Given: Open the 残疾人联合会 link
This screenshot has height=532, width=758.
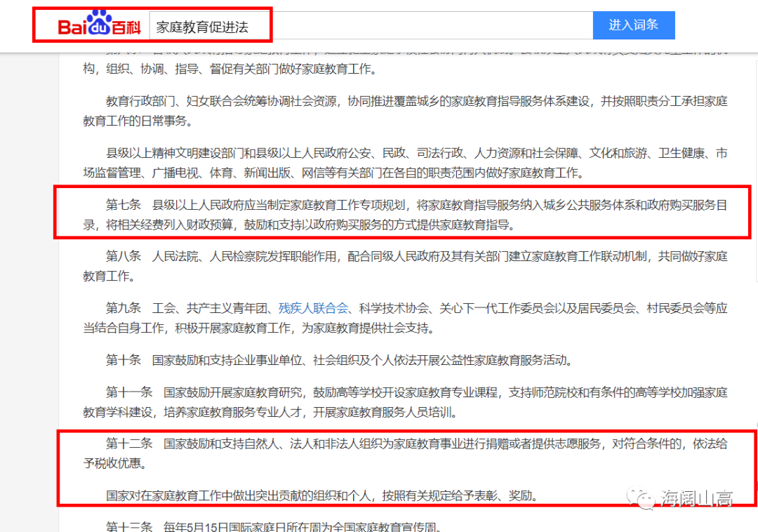Looking at the screenshot, I should tap(313, 308).
